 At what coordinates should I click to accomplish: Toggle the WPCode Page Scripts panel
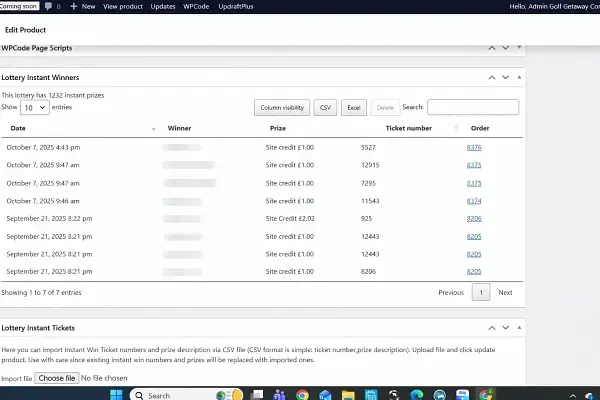click(x=518, y=48)
